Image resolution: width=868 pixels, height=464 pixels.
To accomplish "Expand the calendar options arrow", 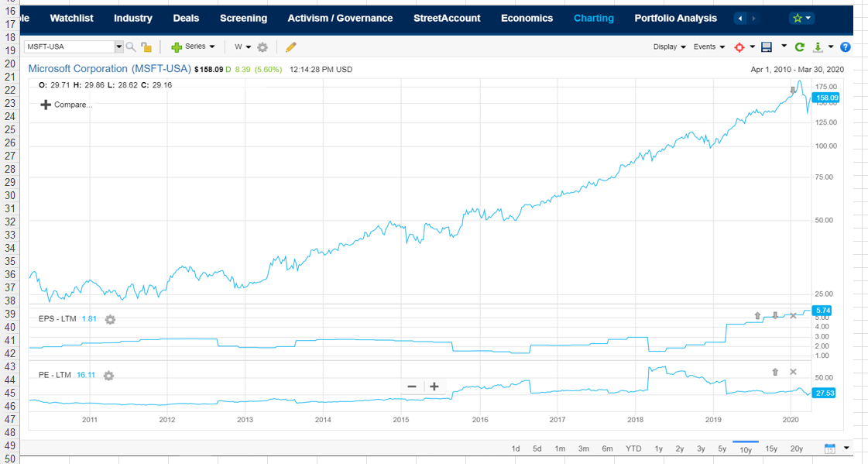I will pyautogui.click(x=846, y=448).
